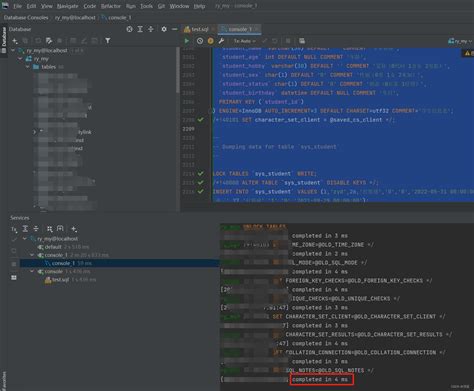The height and width of the screenshot is (391, 474).
Task: Collapse the console_1 session node in Services
Action: [x=32, y=255]
